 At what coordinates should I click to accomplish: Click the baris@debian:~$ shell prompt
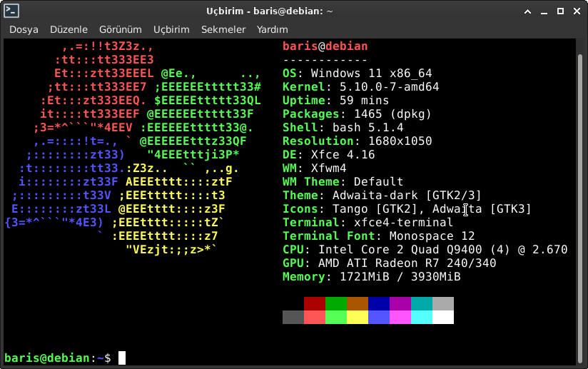[x=58, y=358]
